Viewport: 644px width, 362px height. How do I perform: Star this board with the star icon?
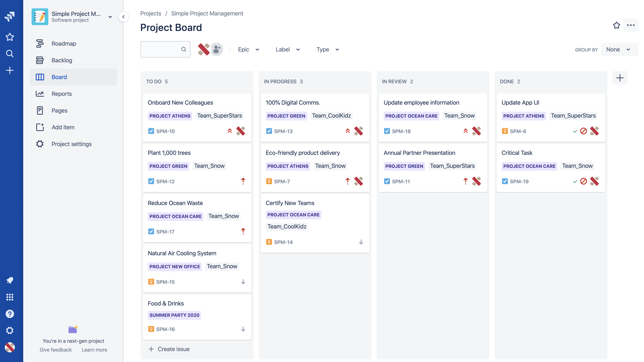tap(616, 25)
